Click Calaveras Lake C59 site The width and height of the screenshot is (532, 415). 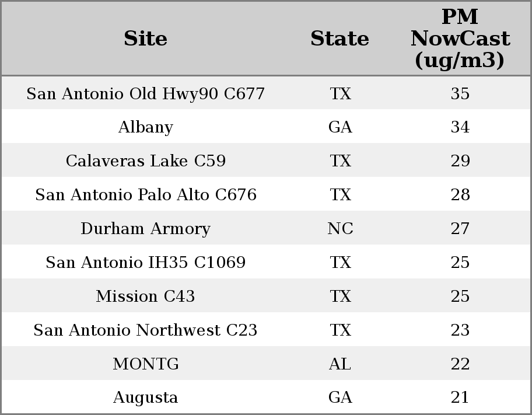pos(145,161)
